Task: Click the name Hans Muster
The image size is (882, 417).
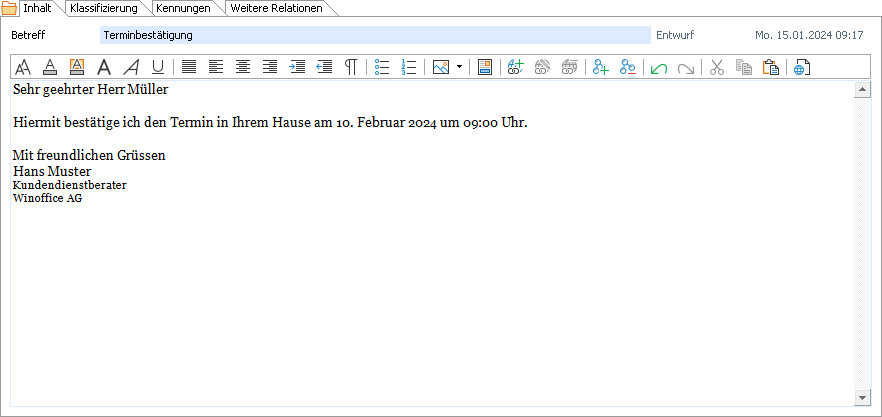Action: point(52,171)
